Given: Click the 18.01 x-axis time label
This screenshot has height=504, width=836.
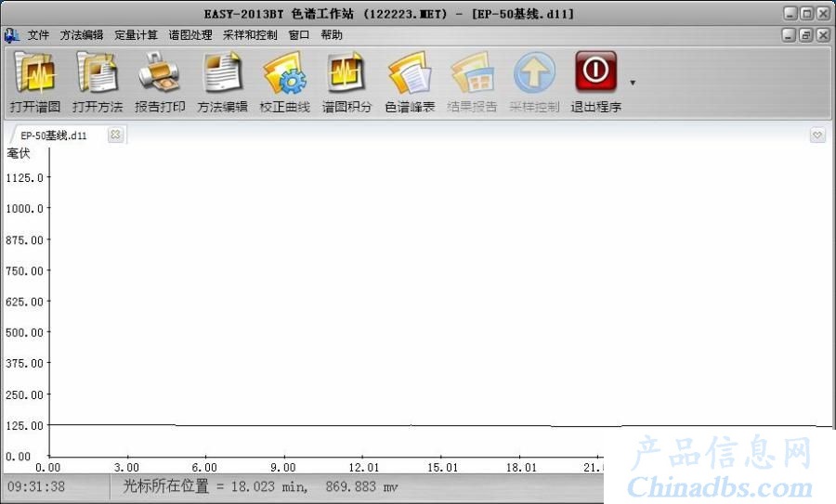Looking at the screenshot, I should click(521, 467).
